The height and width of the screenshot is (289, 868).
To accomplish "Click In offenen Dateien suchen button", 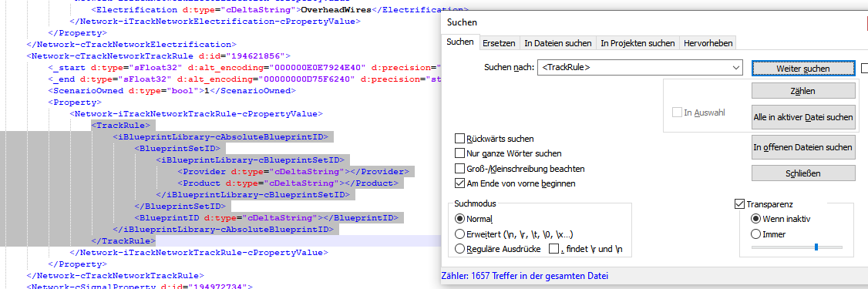I will coord(802,147).
